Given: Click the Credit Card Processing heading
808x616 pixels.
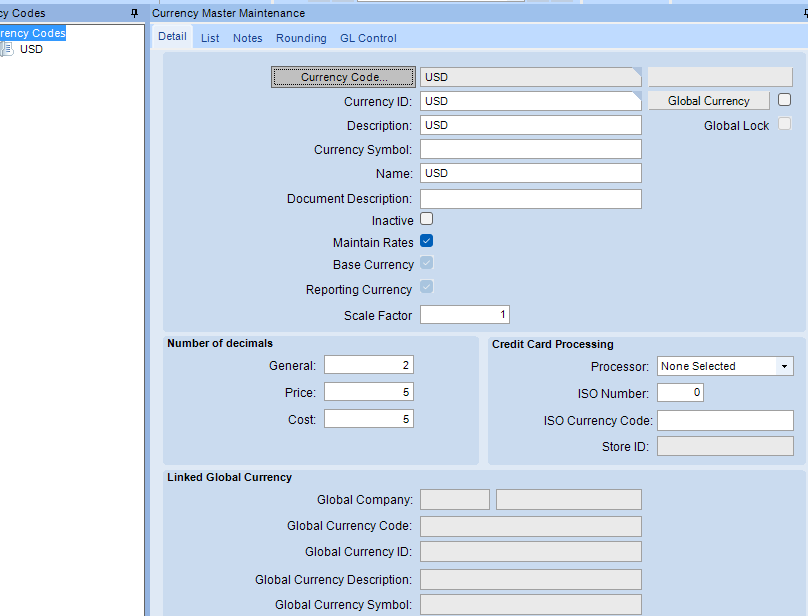Looking at the screenshot, I should coord(552,344).
